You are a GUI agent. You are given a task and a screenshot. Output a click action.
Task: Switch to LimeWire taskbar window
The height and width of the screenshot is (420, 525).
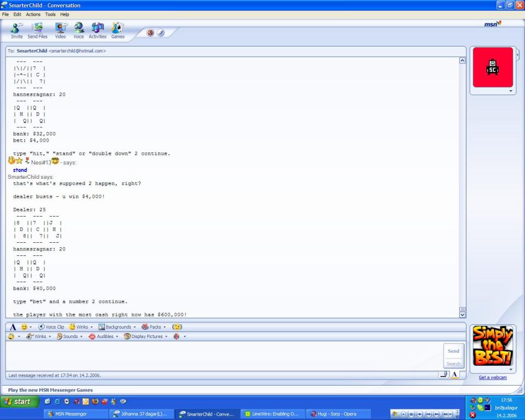coord(273,414)
